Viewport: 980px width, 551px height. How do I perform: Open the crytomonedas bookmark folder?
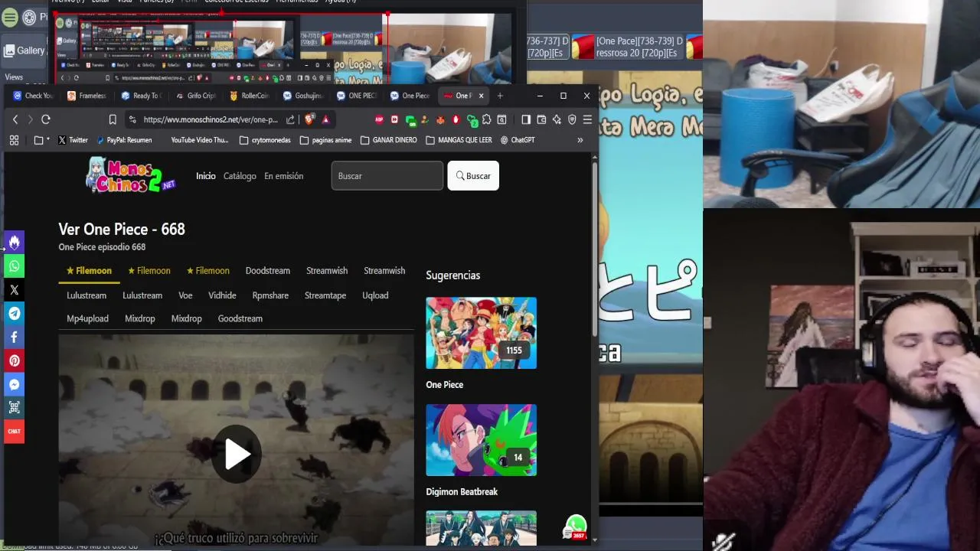pyautogui.click(x=265, y=140)
